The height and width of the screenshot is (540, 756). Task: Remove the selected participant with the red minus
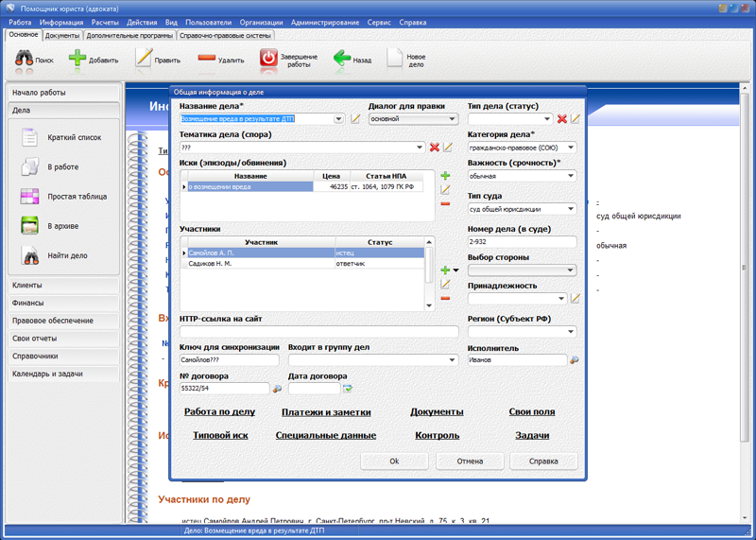(445, 298)
